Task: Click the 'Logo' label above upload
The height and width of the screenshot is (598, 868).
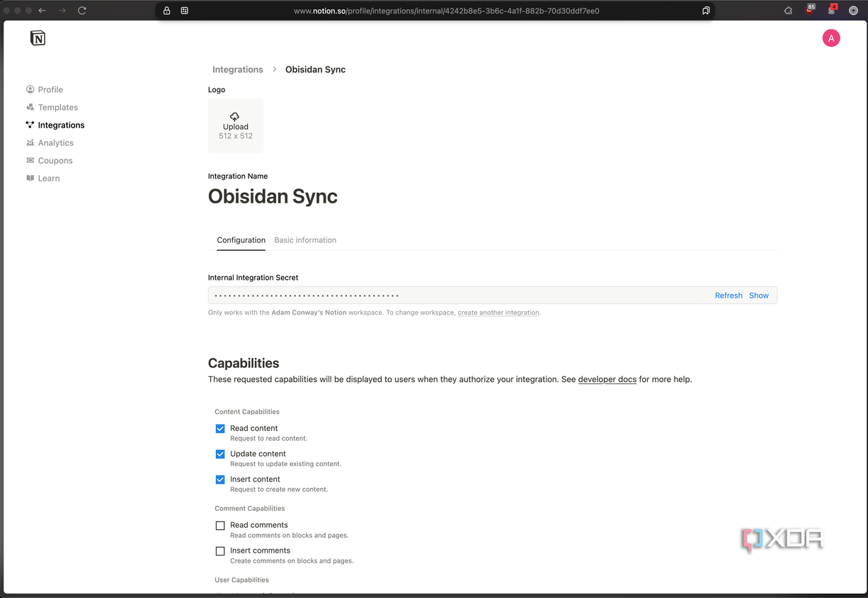Action: click(x=217, y=90)
